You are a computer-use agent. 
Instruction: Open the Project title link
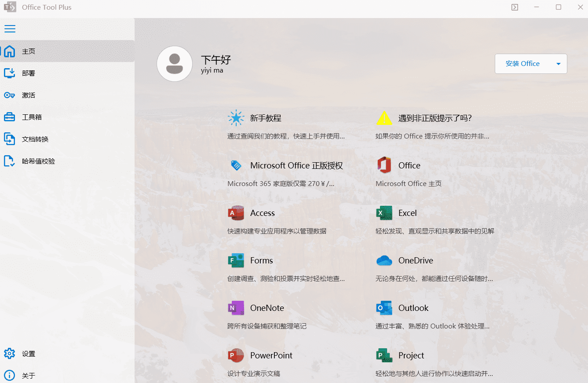click(x=411, y=355)
